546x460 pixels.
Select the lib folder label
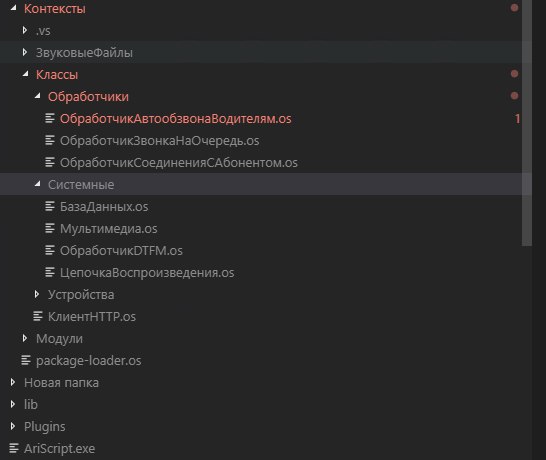coord(31,405)
